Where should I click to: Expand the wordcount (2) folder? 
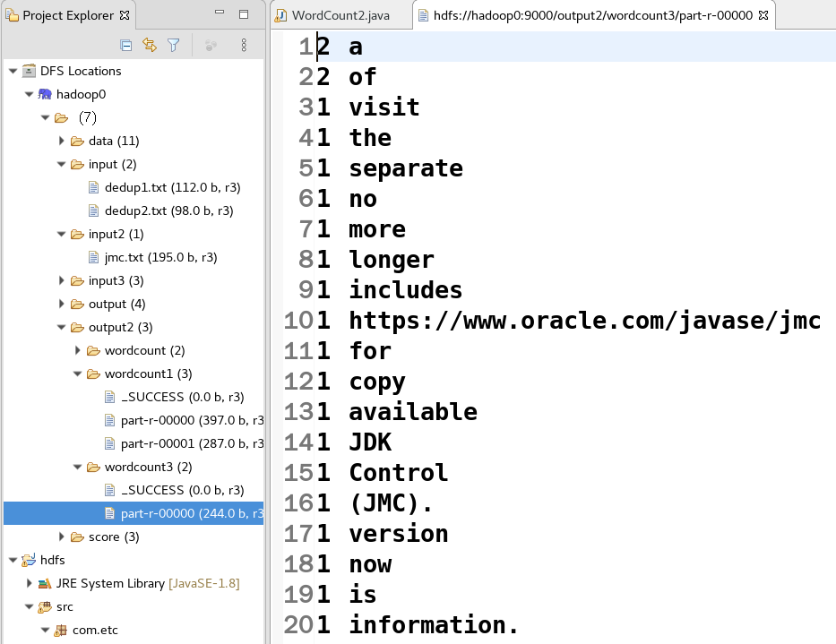click(77, 350)
